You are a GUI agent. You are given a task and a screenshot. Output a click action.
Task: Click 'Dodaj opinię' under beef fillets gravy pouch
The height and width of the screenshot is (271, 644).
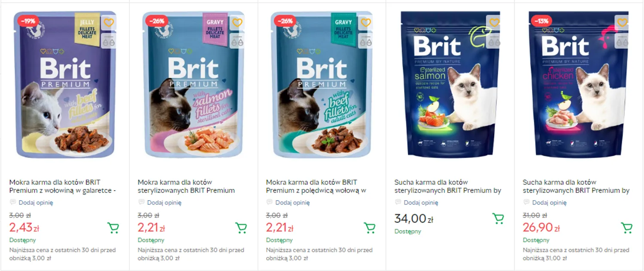[292, 203]
